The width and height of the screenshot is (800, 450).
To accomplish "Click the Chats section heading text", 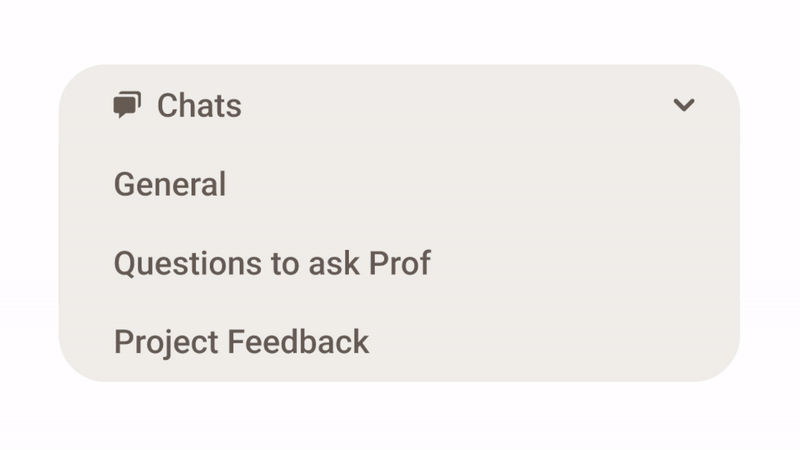I will coord(199,105).
